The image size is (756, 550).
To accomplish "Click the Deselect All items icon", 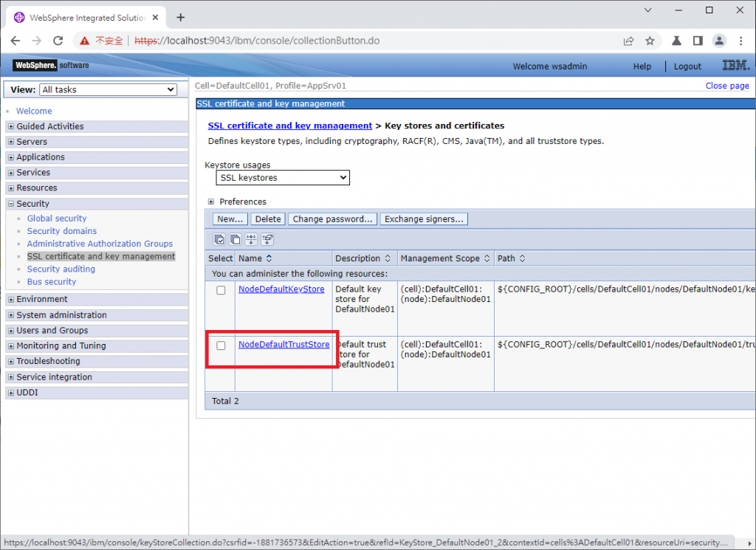I will [x=236, y=239].
